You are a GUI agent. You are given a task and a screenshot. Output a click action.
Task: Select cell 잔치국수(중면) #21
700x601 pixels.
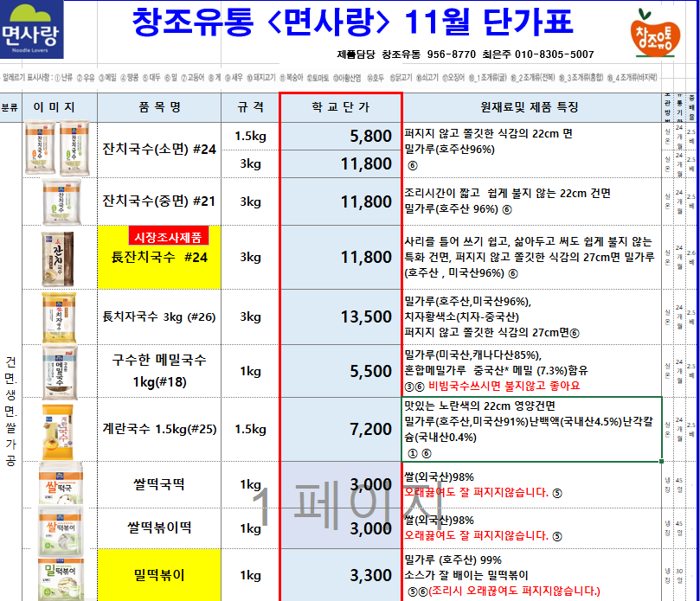coord(159,201)
